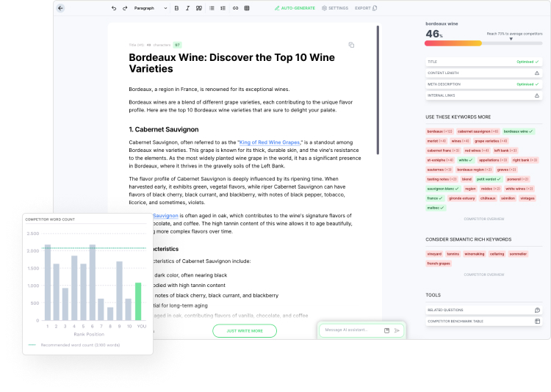Click the Content Length warning icon
Viewport: 551px width, 392px height.
[536, 73]
